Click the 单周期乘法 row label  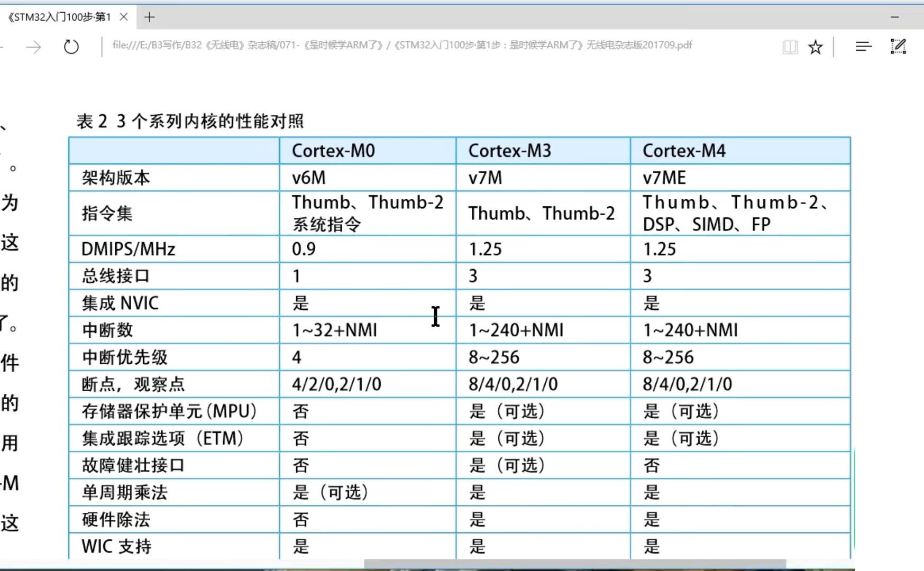pos(125,493)
